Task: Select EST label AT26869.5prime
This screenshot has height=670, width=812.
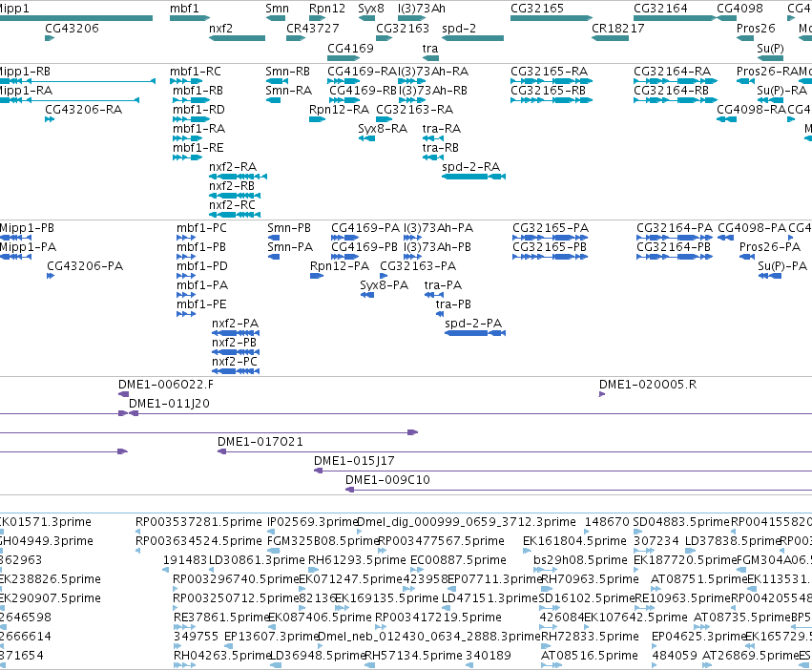Action: point(750,656)
